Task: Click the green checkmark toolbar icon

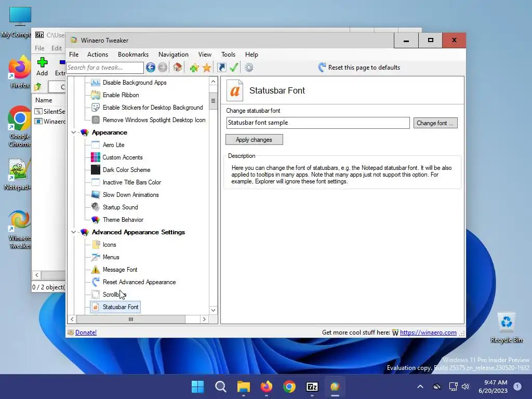Action: coord(233,68)
